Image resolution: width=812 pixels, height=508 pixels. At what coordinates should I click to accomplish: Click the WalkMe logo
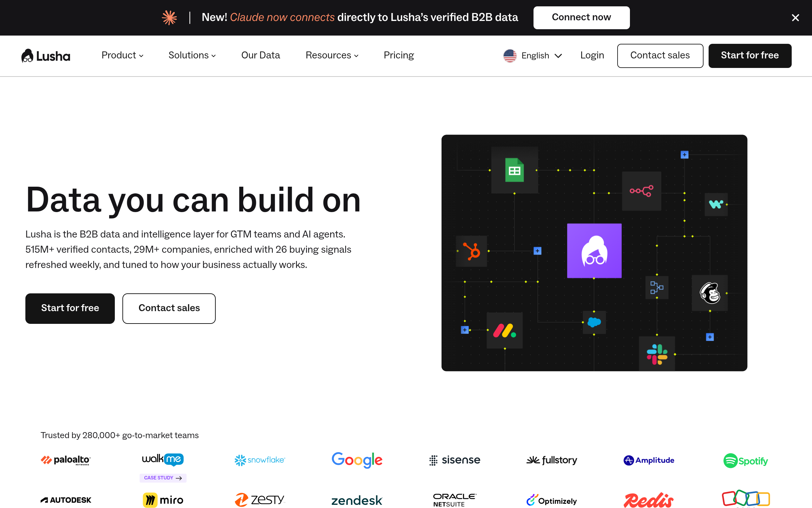pyautogui.click(x=163, y=459)
